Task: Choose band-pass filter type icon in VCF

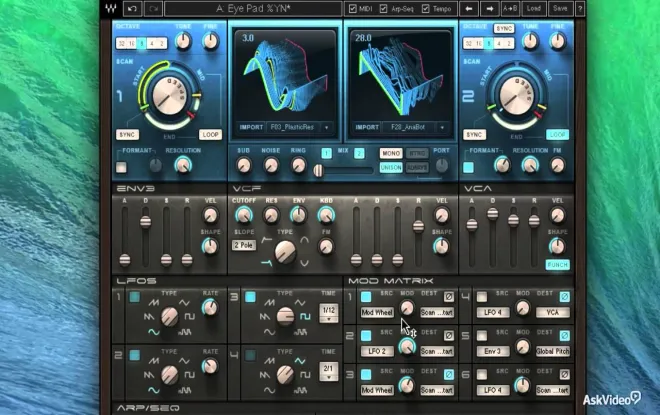Action: click(x=304, y=240)
